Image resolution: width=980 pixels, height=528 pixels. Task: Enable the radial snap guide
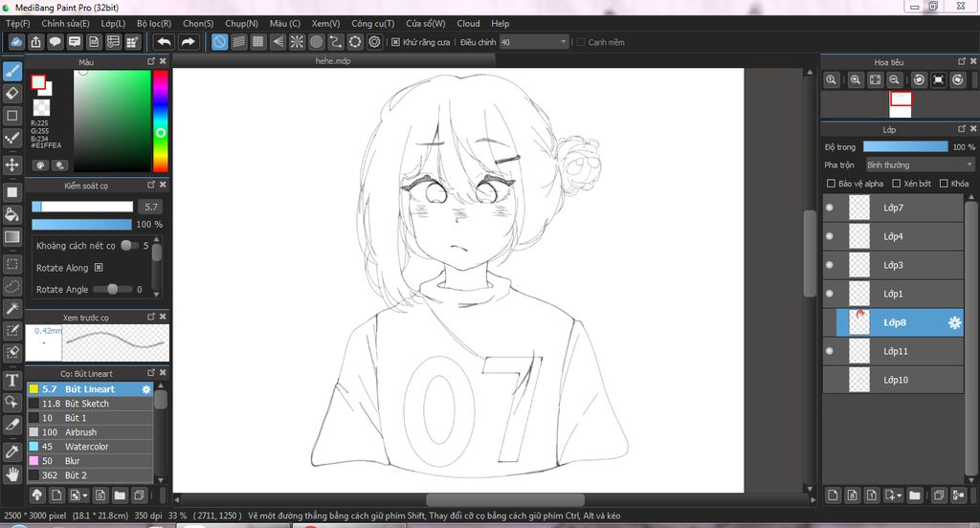(297, 42)
